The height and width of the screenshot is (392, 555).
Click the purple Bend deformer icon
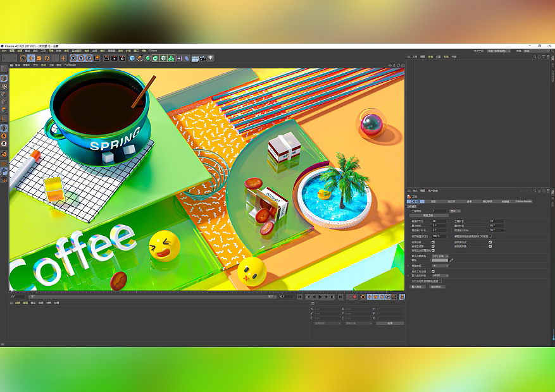[187, 58]
